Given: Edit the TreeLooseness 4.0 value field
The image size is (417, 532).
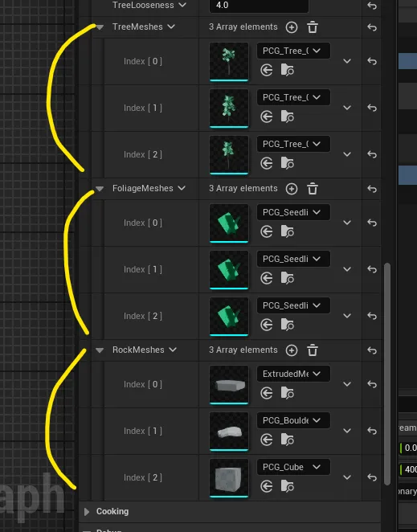Looking at the screenshot, I should click(259, 6).
